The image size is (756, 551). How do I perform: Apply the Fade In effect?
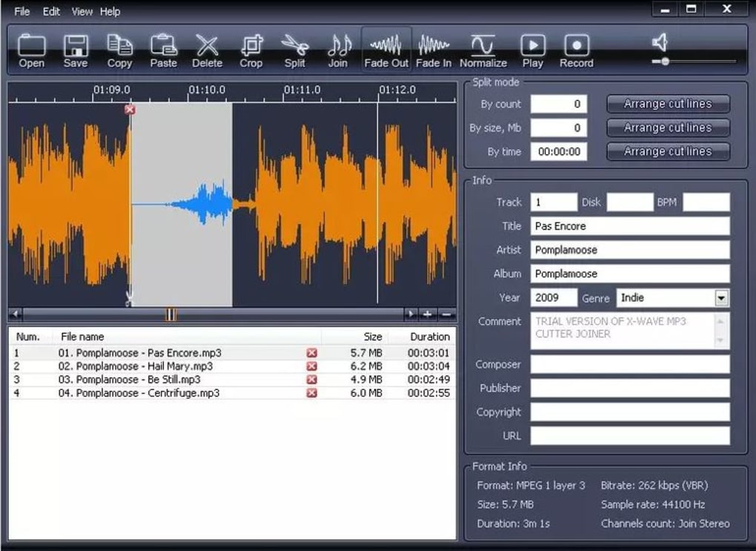[434, 50]
